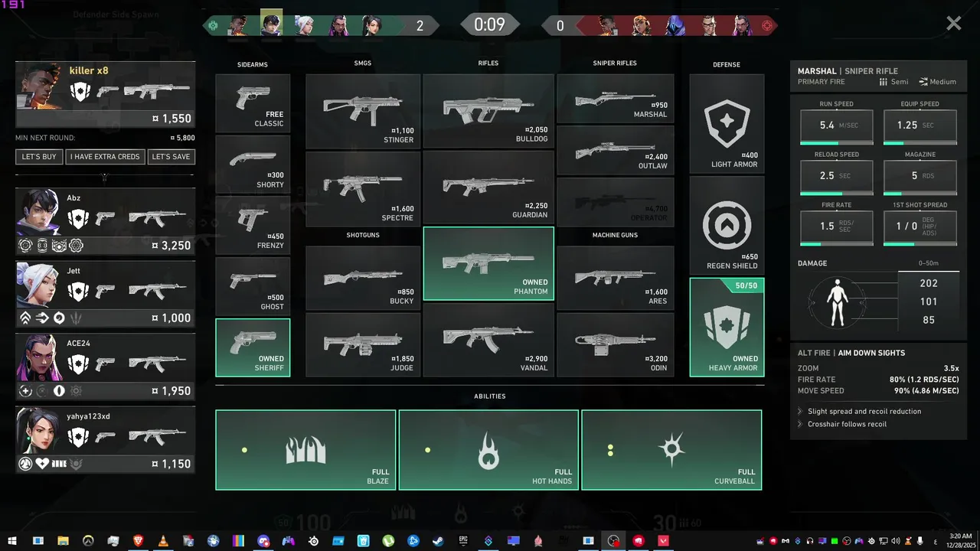The image size is (980, 551).
Task: Buy the Stinger SMG
Action: tap(363, 111)
